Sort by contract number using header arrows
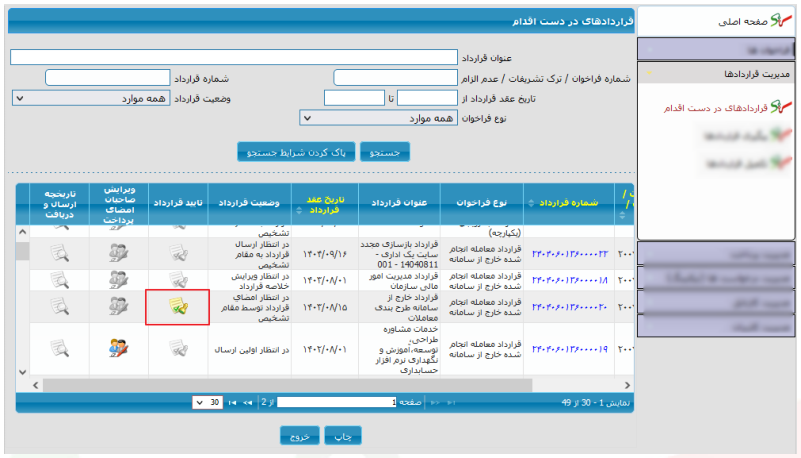Screen dimensions: 801x458 coord(531,203)
